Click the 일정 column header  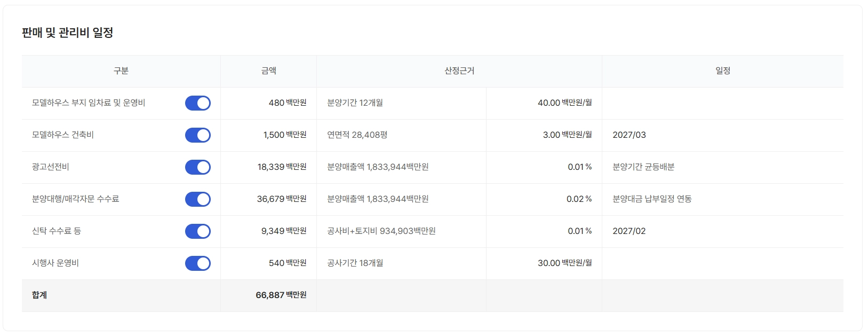click(722, 71)
